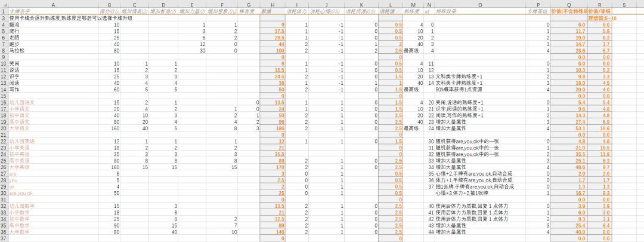Select the 大学语文 cell
The height and width of the screenshot is (242, 644).
pos(53,128)
